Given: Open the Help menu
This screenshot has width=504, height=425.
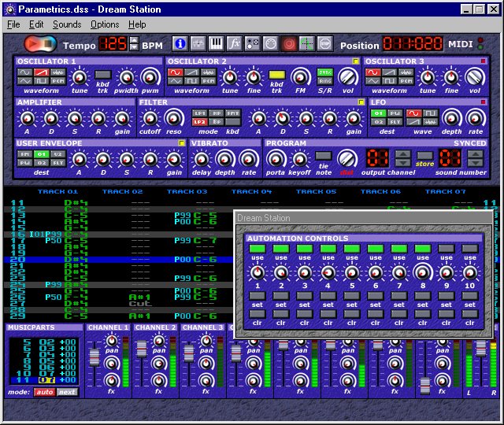Looking at the screenshot, I should point(137,24).
